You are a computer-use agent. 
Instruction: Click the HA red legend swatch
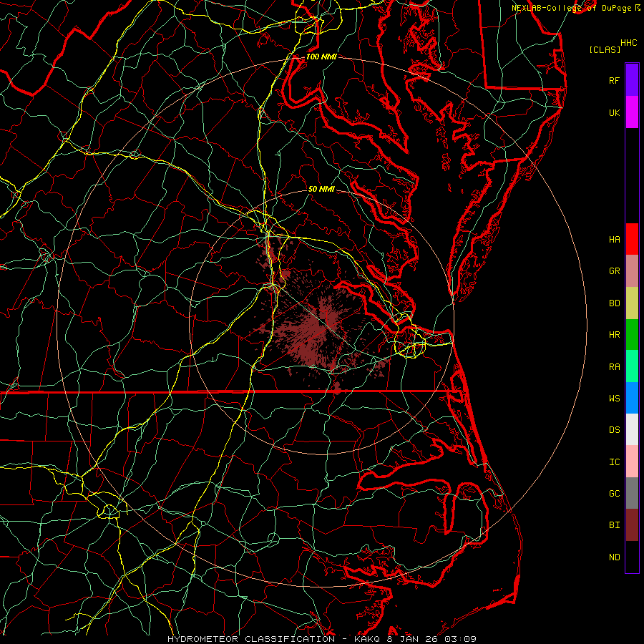tap(632, 239)
